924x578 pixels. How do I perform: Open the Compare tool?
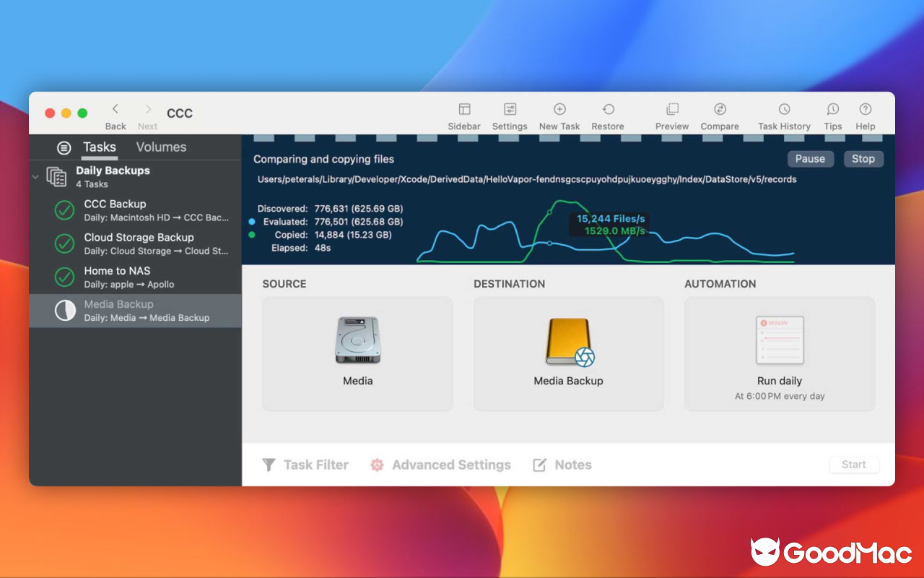click(x=719, y=114)
